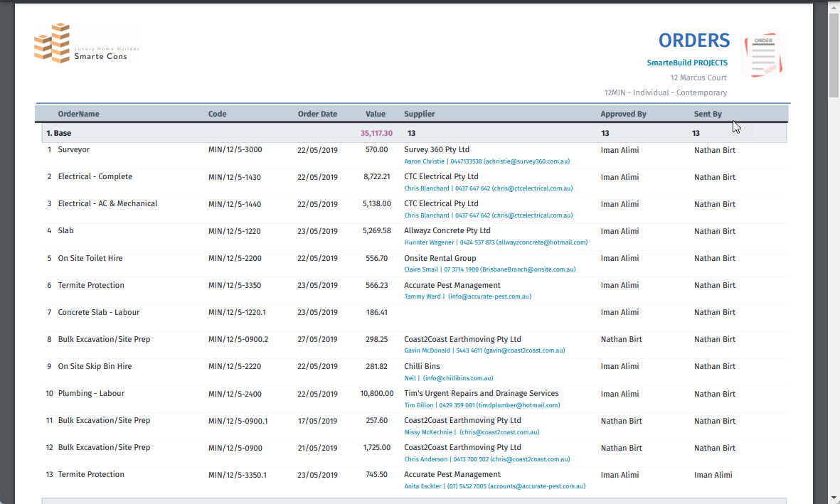
Task: Sort by the OrderName column header
Action: click(x=78, y=114)
